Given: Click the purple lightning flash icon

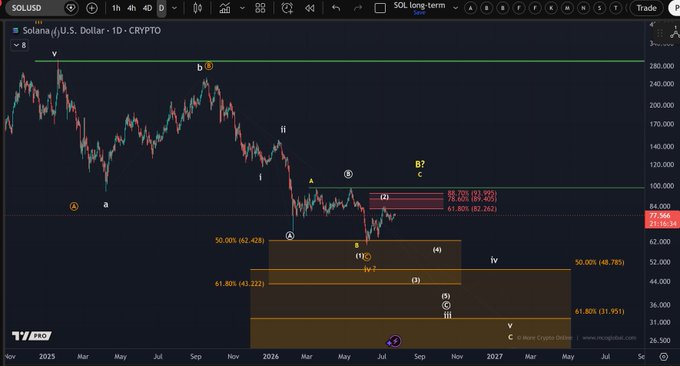Looking at the screenshot, I should pyautogui.click(x=395, y=341).
